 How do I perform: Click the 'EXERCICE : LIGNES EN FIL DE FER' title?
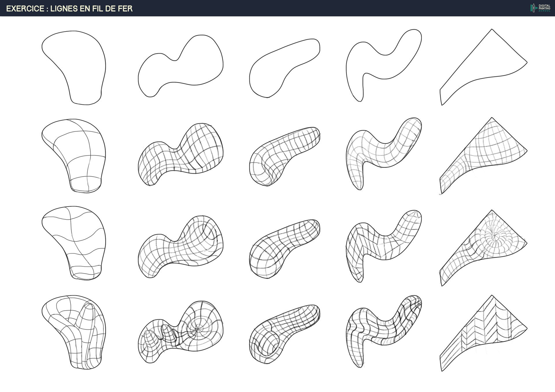(69, 9)
